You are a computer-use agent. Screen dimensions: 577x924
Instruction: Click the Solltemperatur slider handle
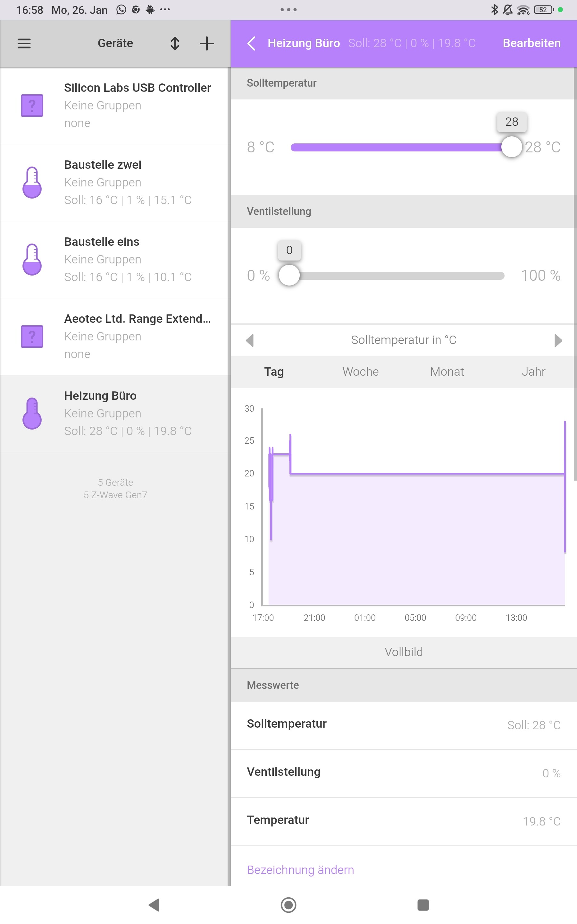click(511, 147)
